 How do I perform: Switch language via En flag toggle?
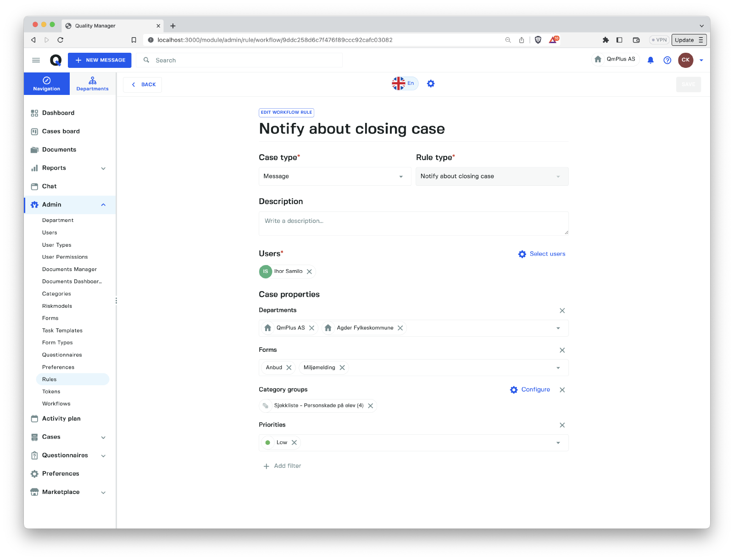click(x=405, y=83)
